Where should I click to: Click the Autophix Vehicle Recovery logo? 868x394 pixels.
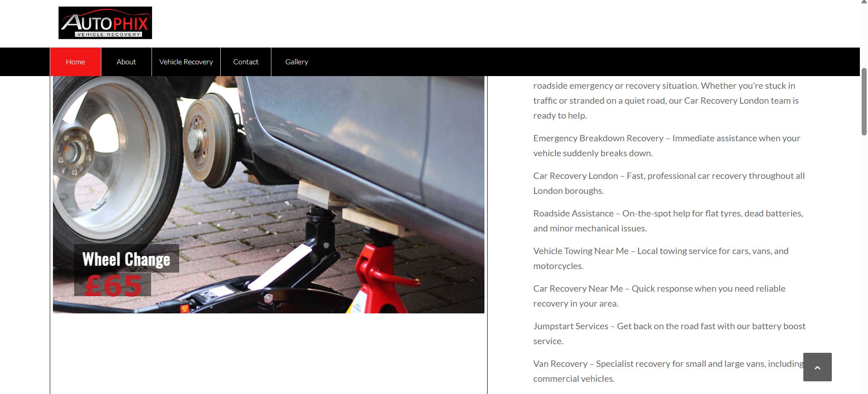point(105,23)
